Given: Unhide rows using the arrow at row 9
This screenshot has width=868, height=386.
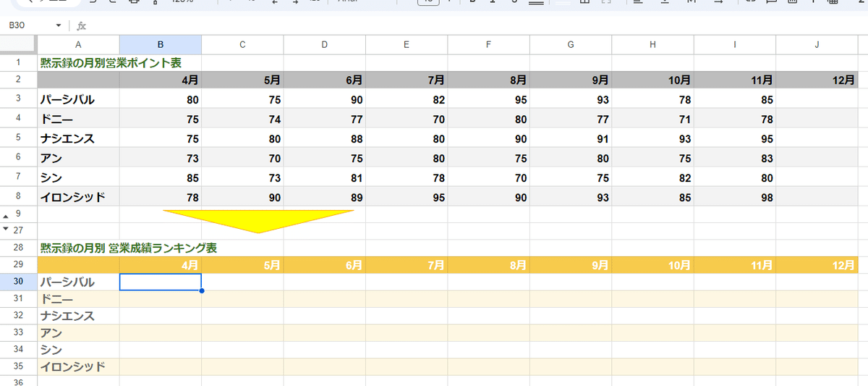Looking at the screenshot, I should pyautogui.click(x=7, y=215).
